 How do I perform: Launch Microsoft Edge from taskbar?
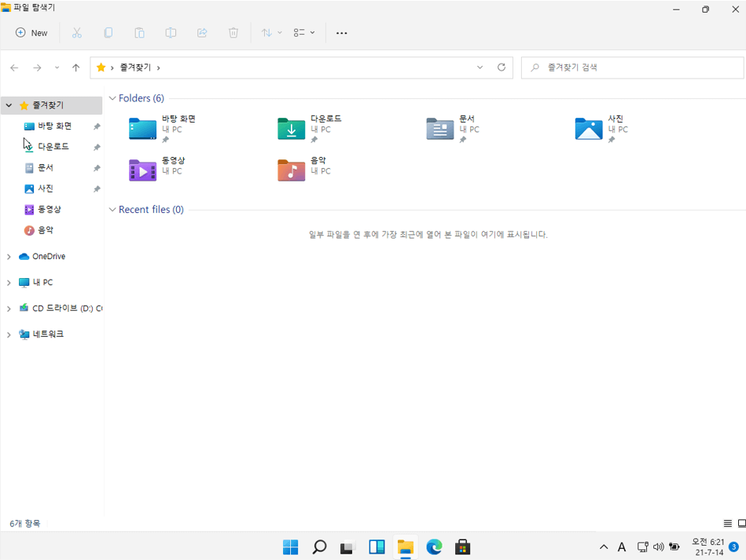[x=434, y=547]
